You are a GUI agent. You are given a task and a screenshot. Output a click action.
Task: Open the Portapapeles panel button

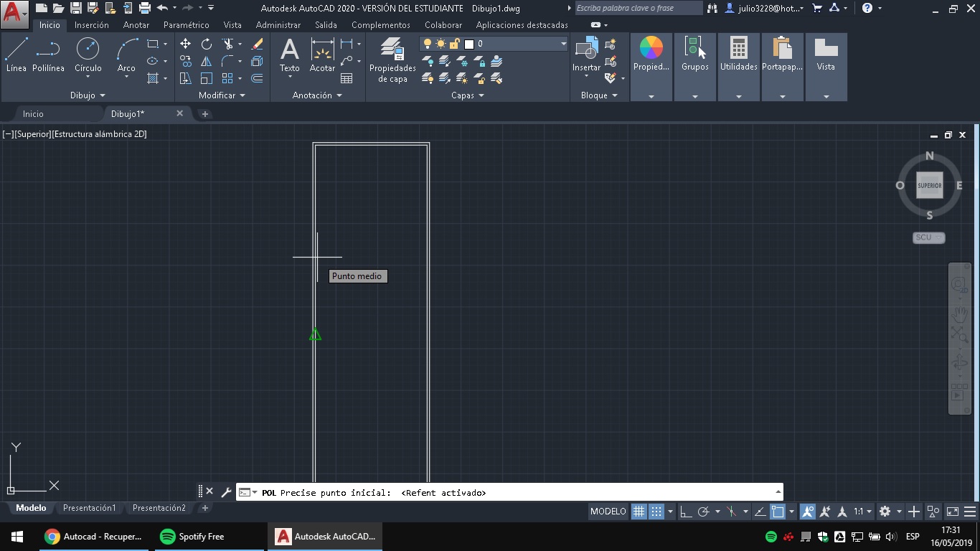click(783, 67)
